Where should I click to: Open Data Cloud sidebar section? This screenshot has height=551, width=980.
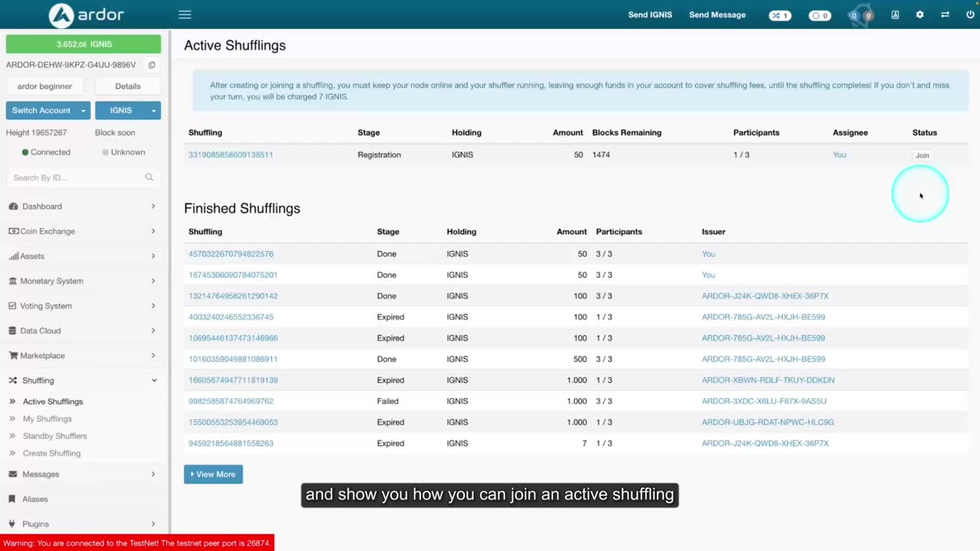83,331
